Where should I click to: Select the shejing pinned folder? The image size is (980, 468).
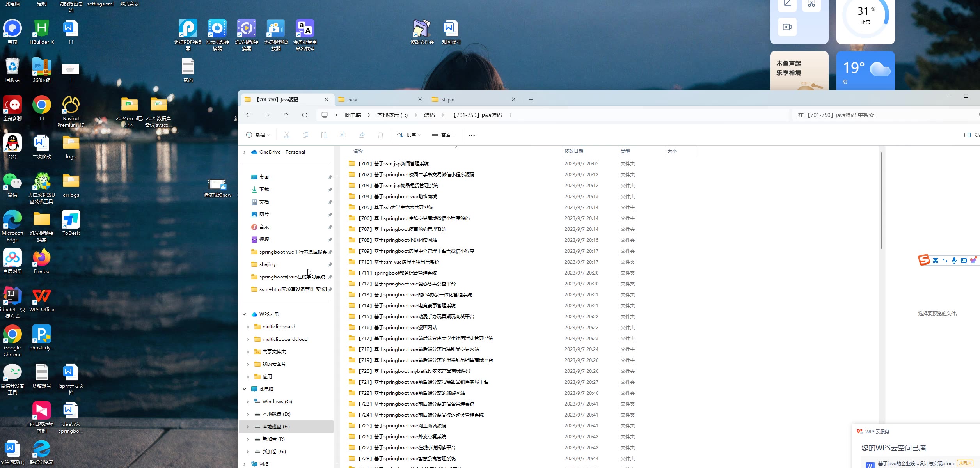point(287,264)
